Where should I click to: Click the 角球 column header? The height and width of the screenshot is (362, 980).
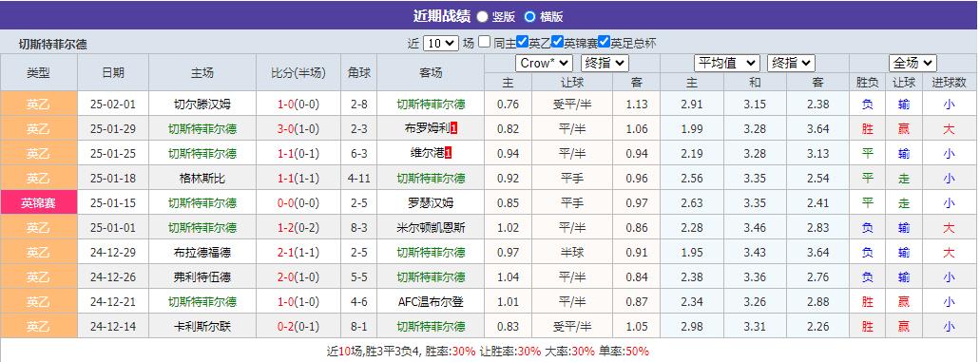[x=358, y=72]
